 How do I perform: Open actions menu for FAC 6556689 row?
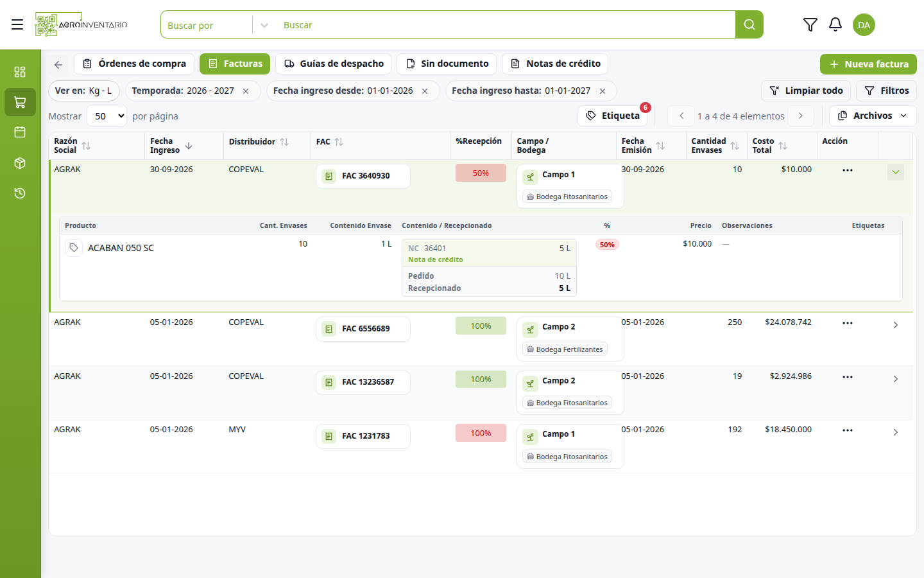point(848,323)
